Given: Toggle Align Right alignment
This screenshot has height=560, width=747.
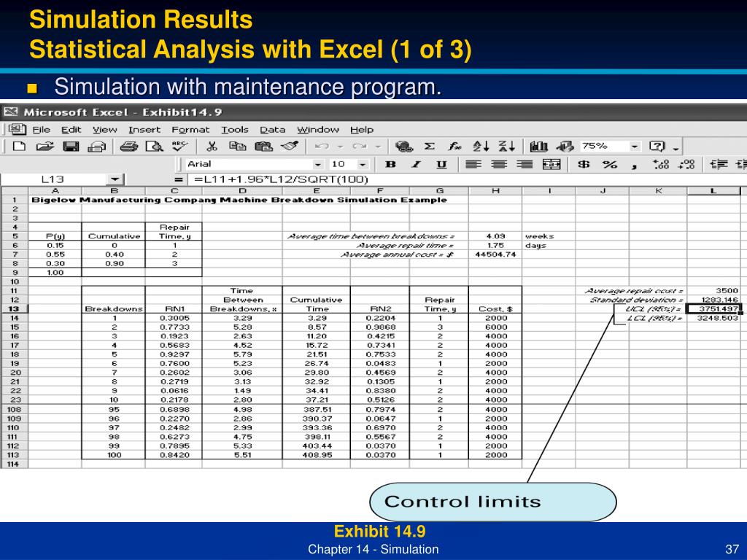Looking at the screenshot, I should [x=525, y=164].
